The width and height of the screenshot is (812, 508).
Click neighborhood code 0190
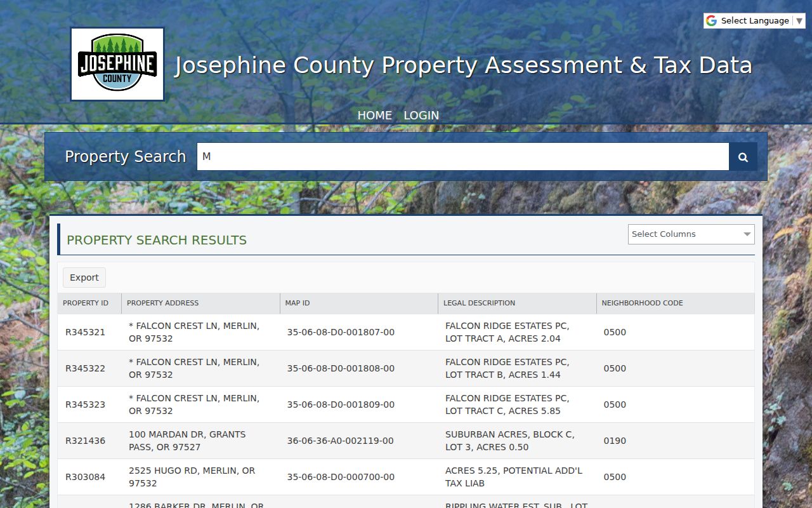point(615,441)
